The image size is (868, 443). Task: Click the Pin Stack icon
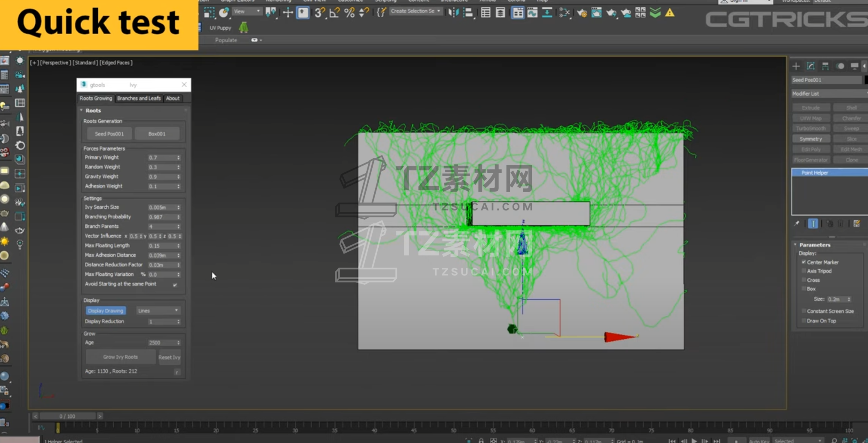tap(797, 223)
